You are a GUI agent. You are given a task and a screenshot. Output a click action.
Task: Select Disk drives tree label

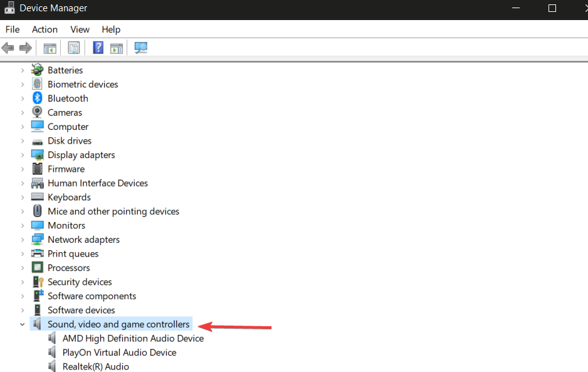(70, 141)
